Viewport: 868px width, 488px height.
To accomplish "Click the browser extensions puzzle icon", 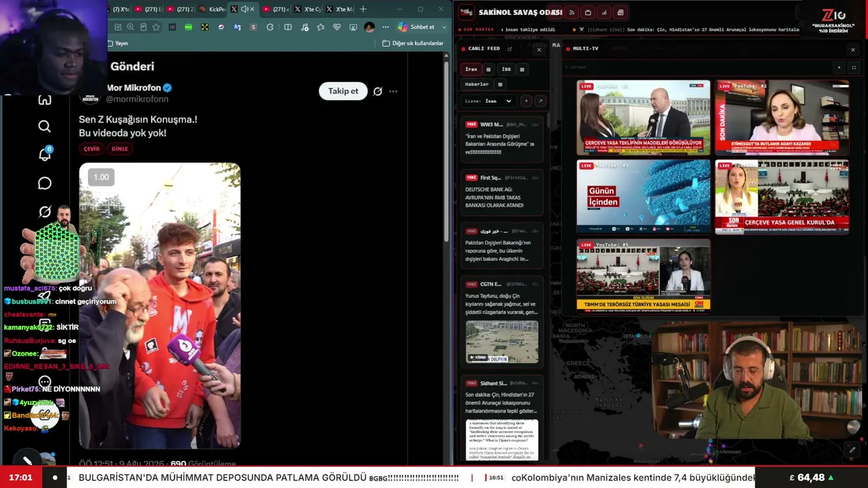I will (270, 27).
